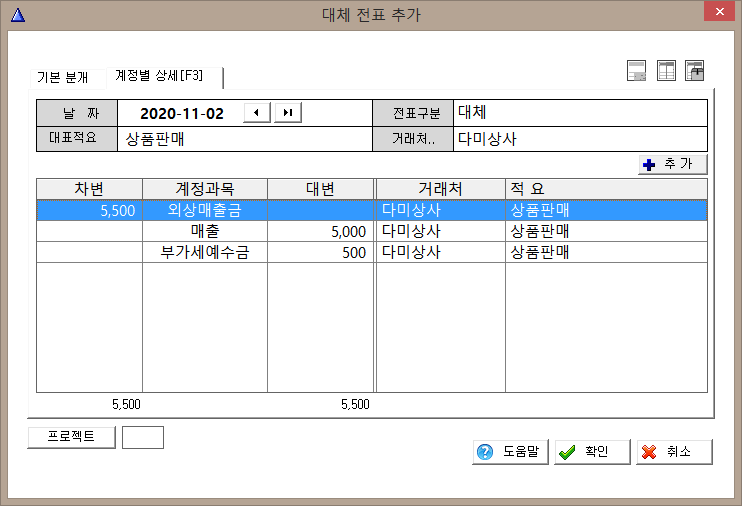Image resolution: width=742 pixels, height=506 pixels.
Task: Click the 대변 column header
Action: [x=320, y=189]
